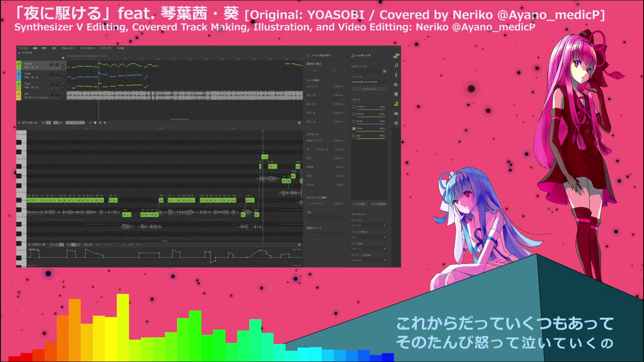The height and width of the screenshot is (362, 644).
Task: Open the Render panel export icon
Action: coord(396,103)
